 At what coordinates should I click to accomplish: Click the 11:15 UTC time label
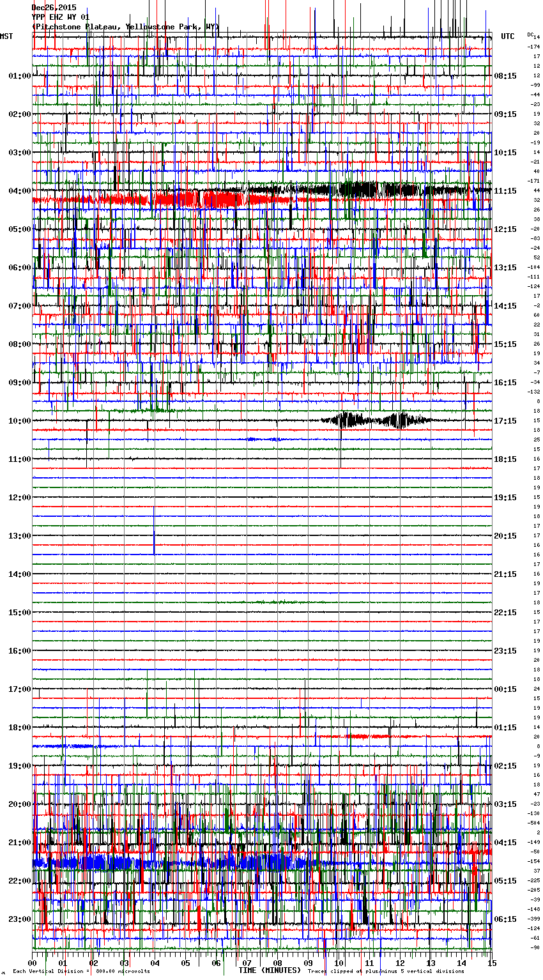coord(505,191)
